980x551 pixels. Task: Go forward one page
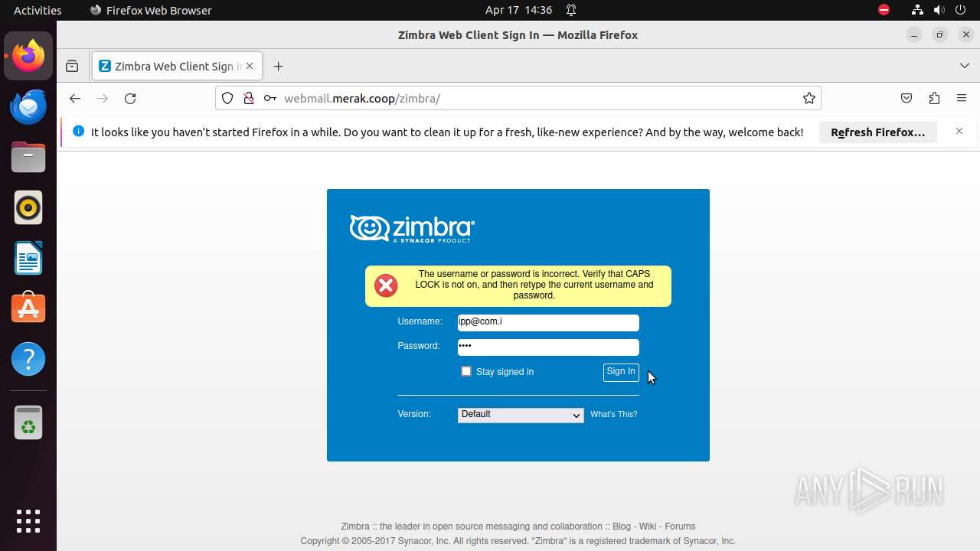(103, 99)
